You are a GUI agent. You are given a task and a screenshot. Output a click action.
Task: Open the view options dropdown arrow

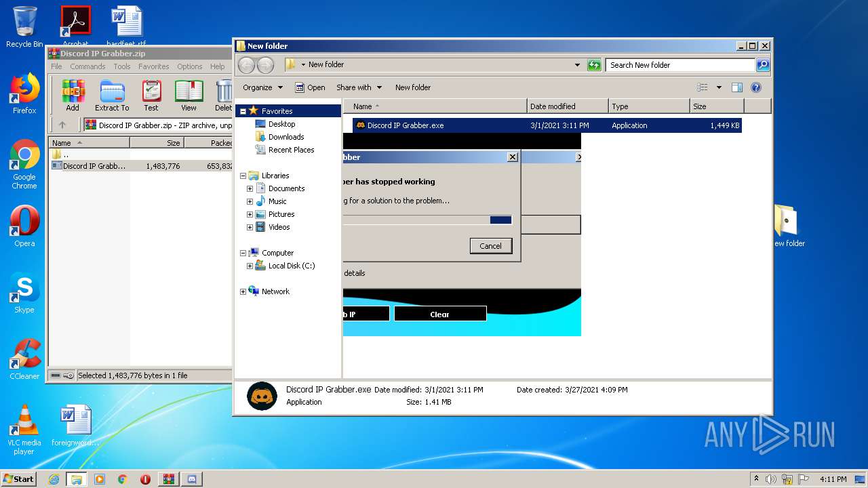[x=719, y=87]
